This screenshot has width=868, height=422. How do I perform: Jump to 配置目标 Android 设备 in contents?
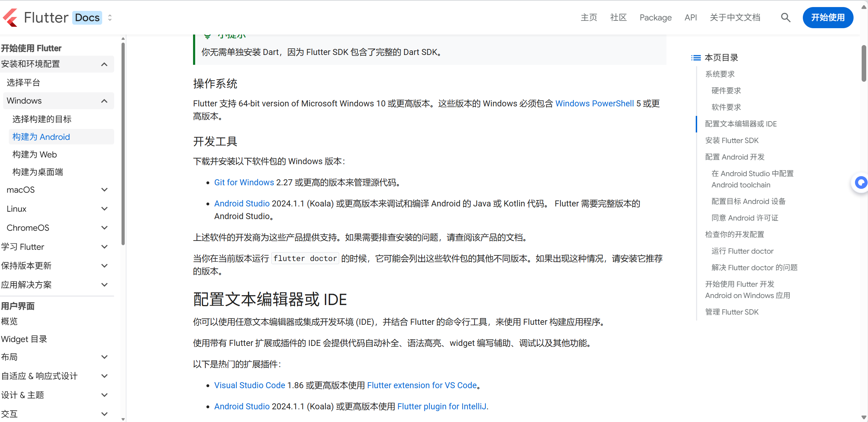pyautogui.click(x=749, y=201)
